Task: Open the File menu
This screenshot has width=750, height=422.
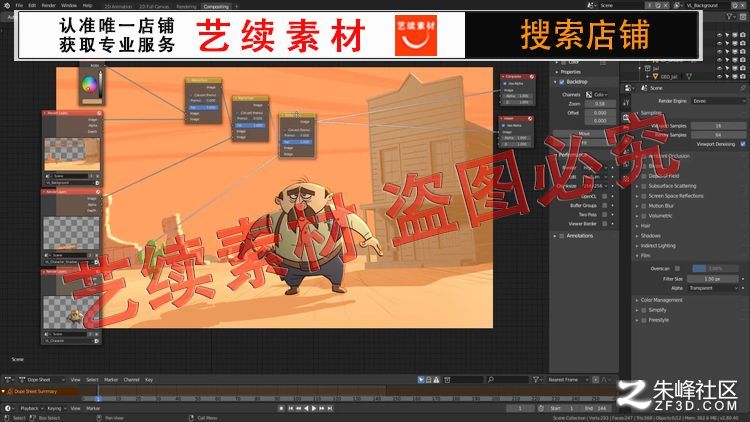Action: pyautogui.click(x=19, y=5)
